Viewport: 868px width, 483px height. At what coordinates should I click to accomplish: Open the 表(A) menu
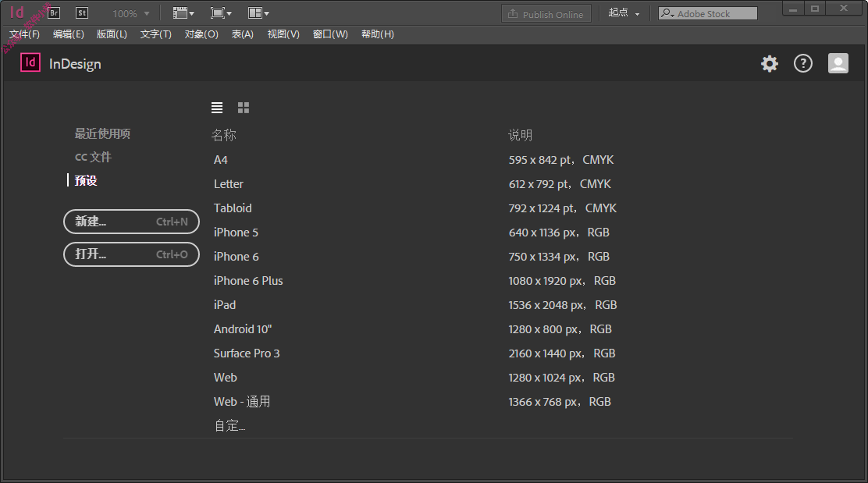click(x=243, y=34)
